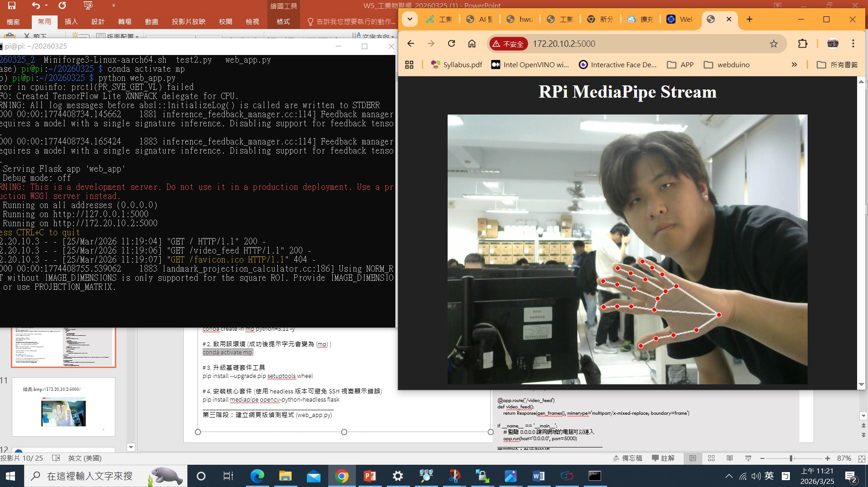This screenshot has height=487, width=868.
Task: Enable Reading View in status bar
Action: [730, 458]
